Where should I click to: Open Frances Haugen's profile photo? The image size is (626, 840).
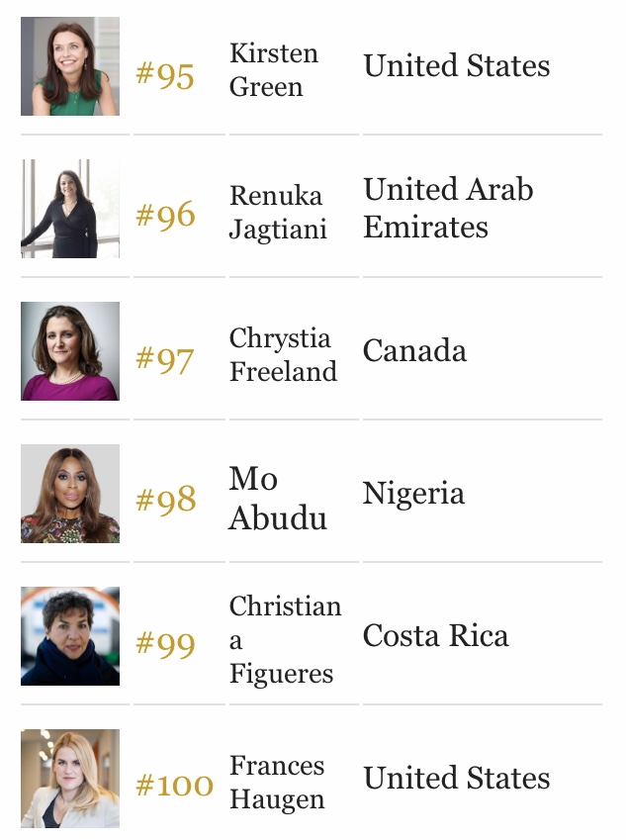pyautogui.click(x=70, y=779)
